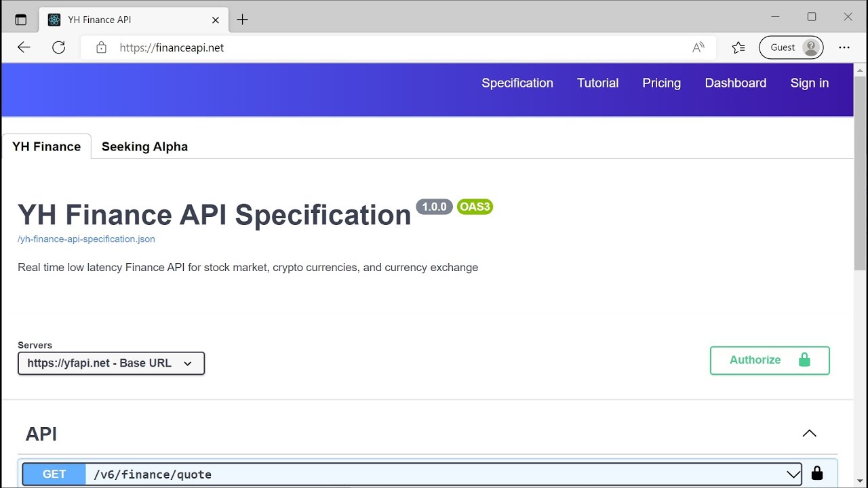Click the API section heading

tap(41, 434)
